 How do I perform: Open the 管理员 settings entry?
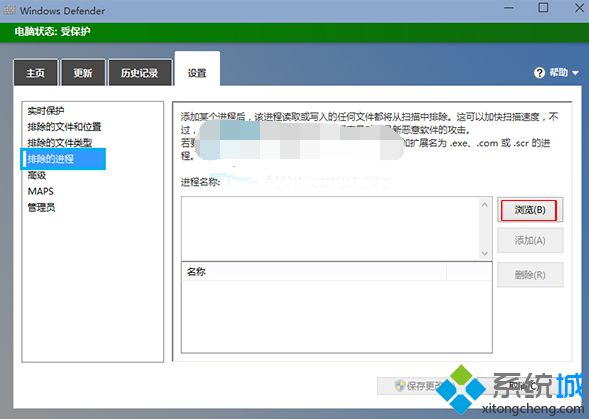point(41,207)
